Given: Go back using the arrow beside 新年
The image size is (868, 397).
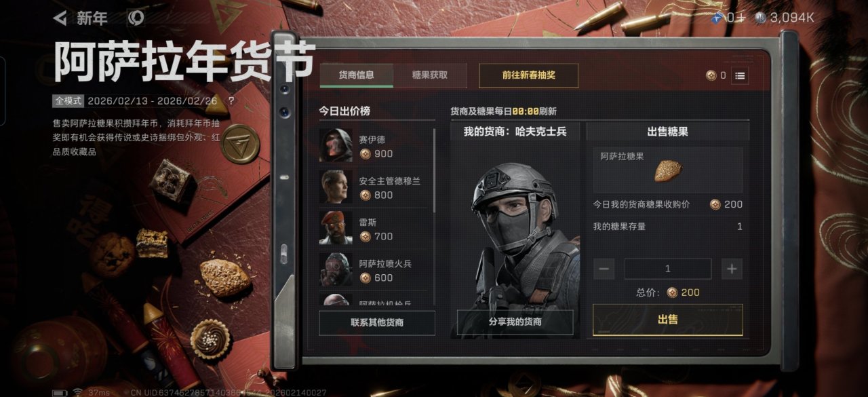Looking at the screenshot, I should pos(60,18).
